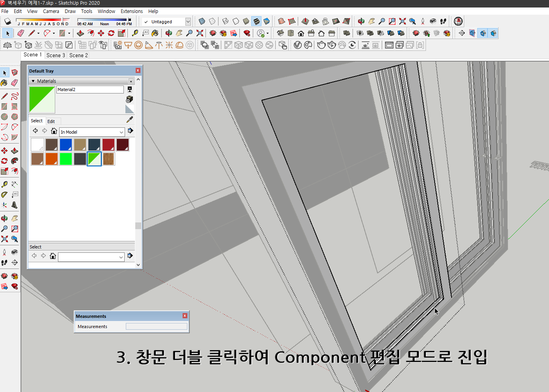Click the Zoom Extents icon
The image size is (549, 392).
(199, 33)
